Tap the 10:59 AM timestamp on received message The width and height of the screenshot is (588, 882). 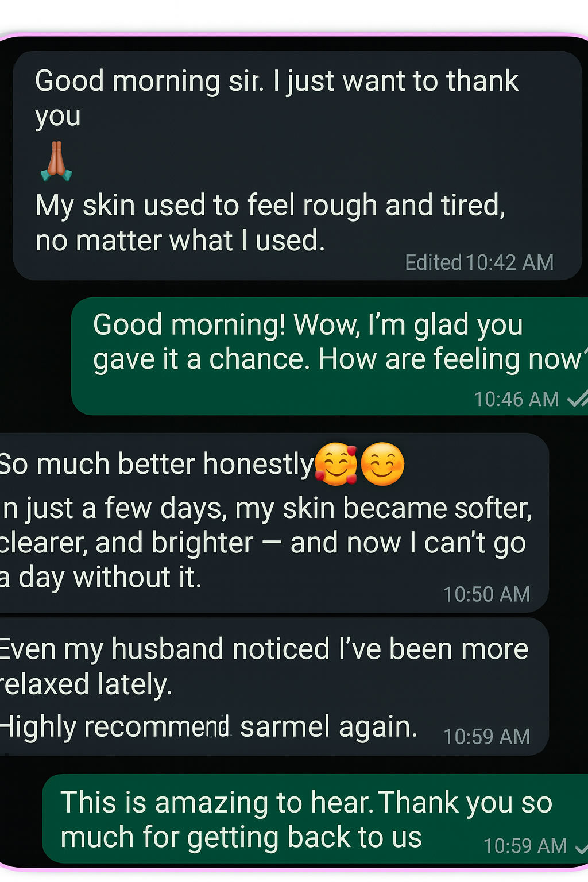click(x=487, y=737)
